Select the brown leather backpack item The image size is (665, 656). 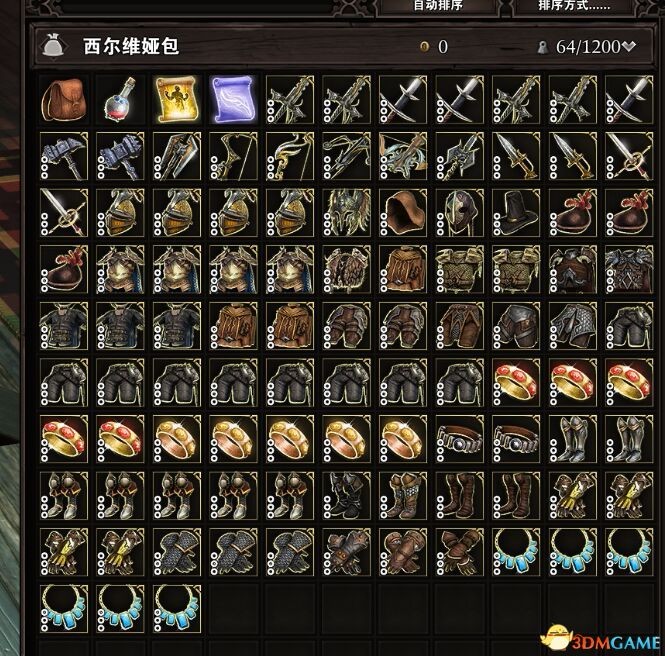(64, 100)
